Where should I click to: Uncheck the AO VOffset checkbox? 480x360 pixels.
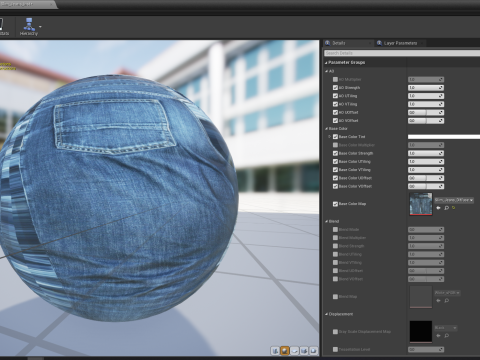[x=335, y=120]
